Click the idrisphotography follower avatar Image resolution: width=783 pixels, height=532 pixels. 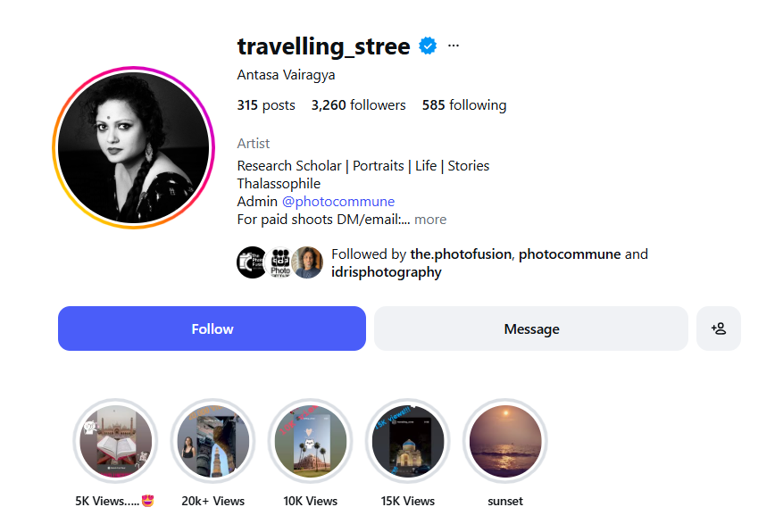coord(307,262)
